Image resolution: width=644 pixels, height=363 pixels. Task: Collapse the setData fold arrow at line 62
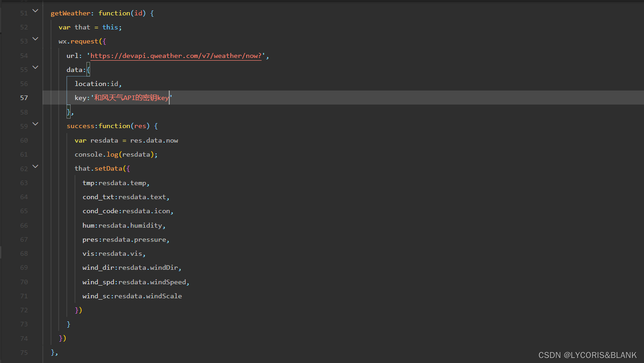(35, 167)
